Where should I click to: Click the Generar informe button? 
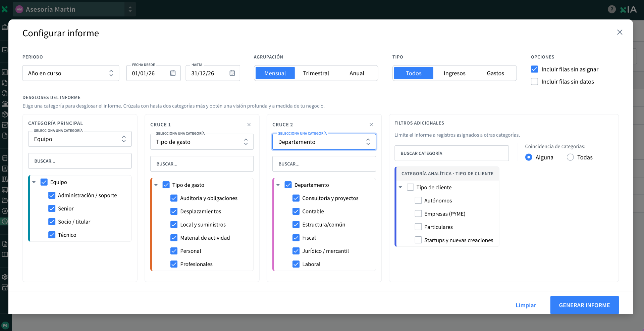click(x=584, y=305)
